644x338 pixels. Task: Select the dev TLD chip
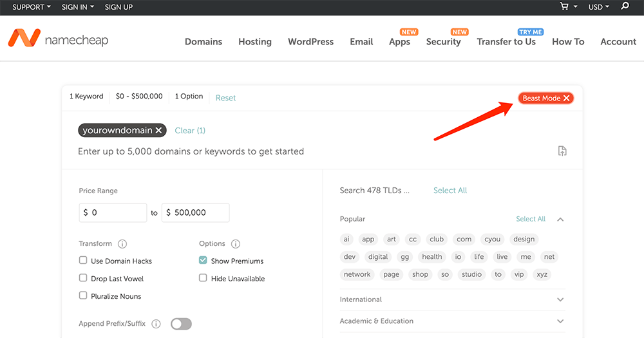pos(350,257)
